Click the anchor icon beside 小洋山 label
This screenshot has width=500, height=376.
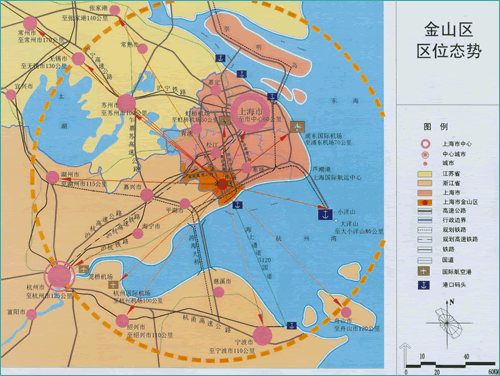325,214
